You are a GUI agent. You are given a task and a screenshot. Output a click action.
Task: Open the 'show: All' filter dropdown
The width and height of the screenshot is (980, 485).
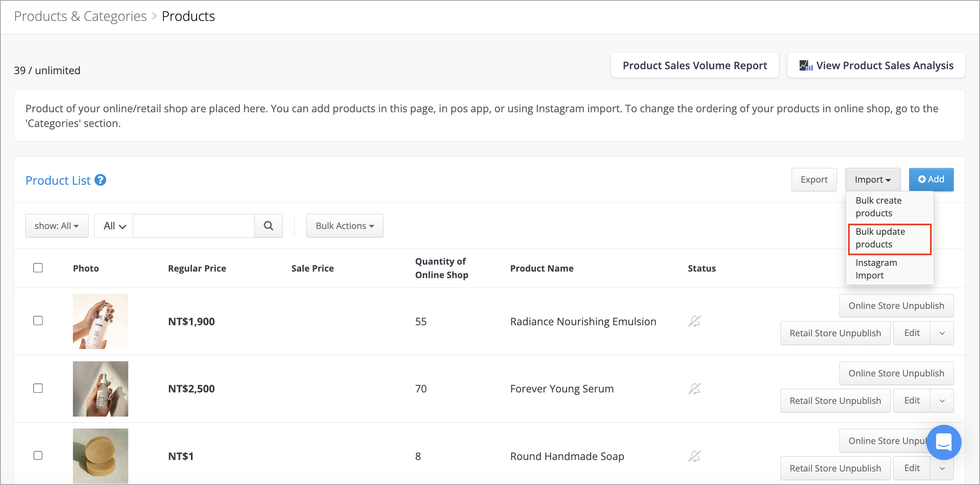(57, 226)
